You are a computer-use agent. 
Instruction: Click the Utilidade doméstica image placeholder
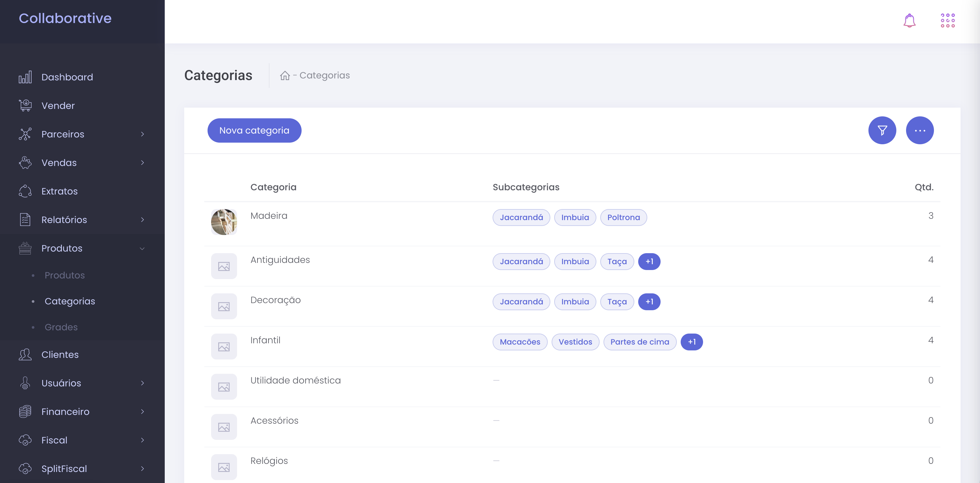click(x=224, y=387)
